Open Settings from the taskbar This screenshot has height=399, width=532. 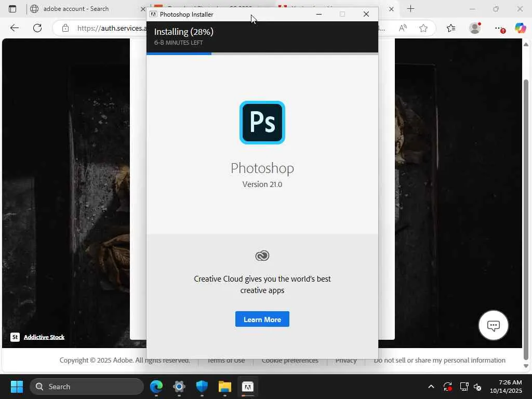click(179, 387)
